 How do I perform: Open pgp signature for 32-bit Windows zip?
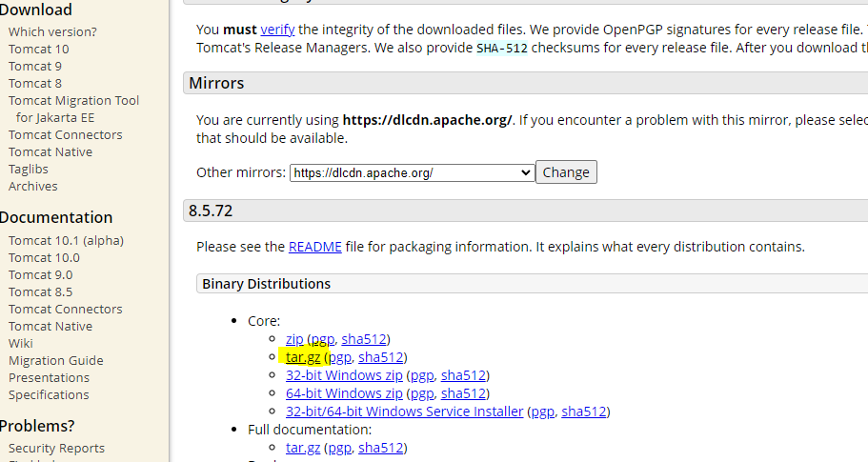tap(422, 375)
